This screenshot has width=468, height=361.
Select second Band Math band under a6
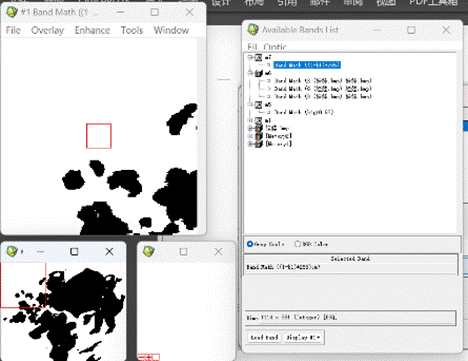323,89
